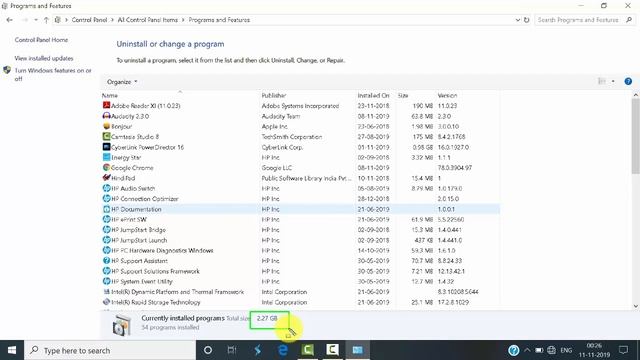Viewport: 640px width, 360px height.
Task: Open Control Panel Home link
Action: tap(41, 40)
